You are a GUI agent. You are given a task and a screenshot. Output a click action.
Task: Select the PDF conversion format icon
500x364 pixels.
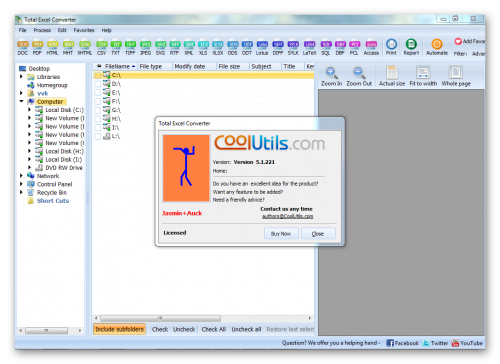click(x=37, y=47)
